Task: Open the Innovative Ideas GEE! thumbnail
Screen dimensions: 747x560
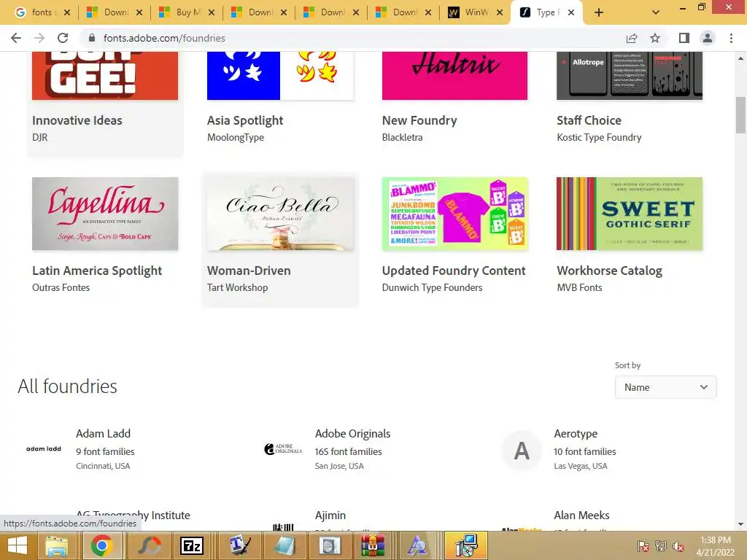Action: pos(105,76)
